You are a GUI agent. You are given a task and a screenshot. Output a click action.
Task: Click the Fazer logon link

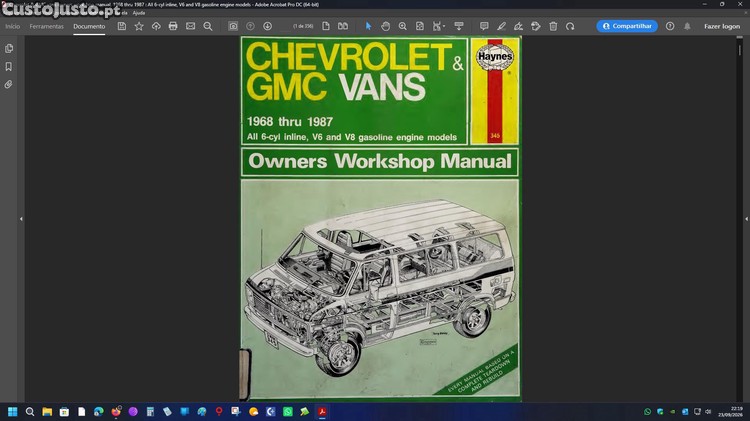pyautogui.click(x=722, y=26)
